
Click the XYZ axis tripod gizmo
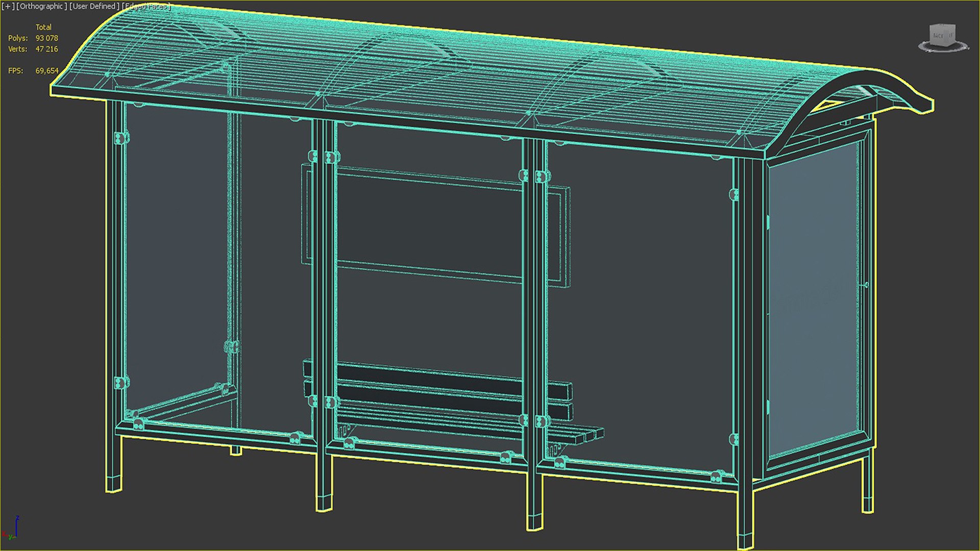11,528
